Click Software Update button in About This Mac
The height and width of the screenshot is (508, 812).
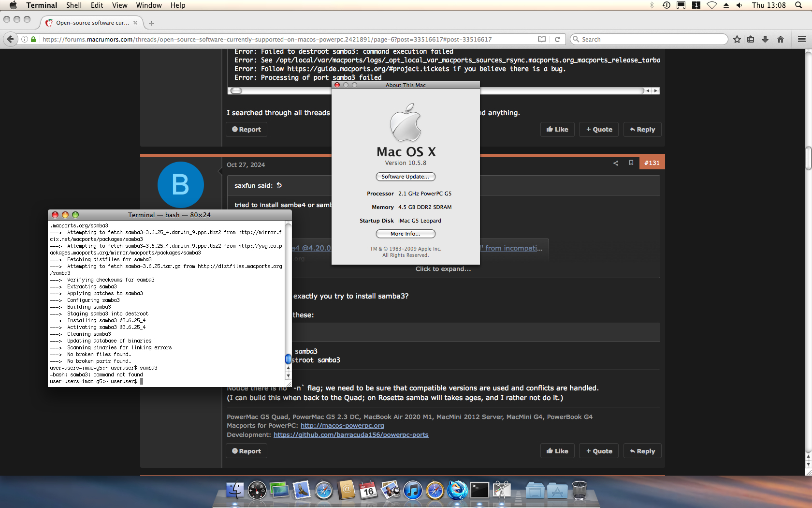click(x=406, y=177)
